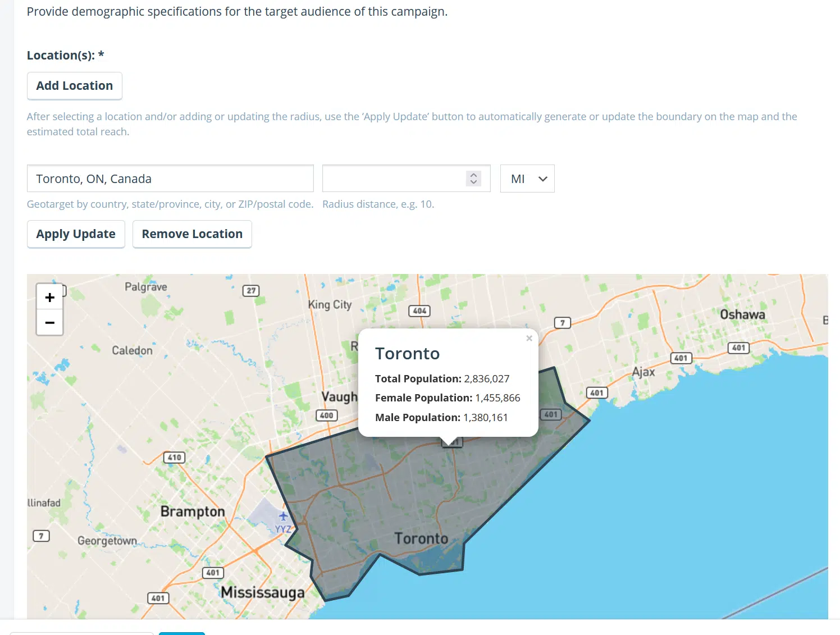
Task: Click the Highway 404 shield marker
Action: point(419,310)
